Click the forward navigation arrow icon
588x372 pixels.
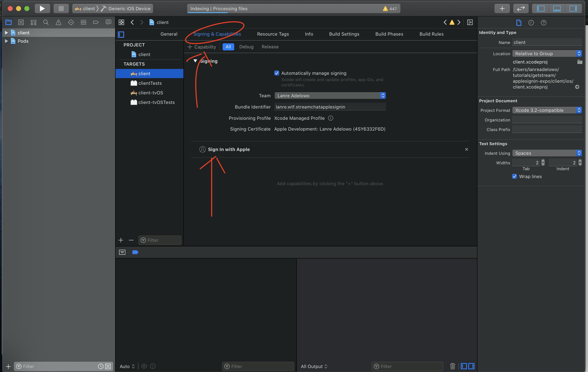141,22
